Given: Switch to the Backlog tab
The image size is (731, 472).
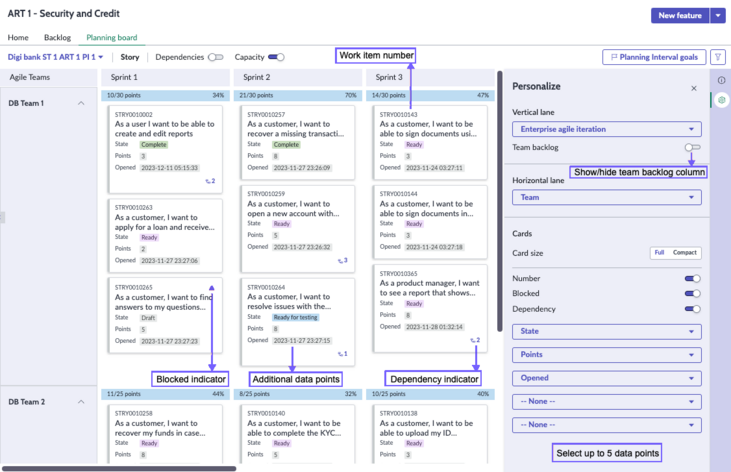Looking at the screenshot, I should pyautogui.click(x=57, y=37).
